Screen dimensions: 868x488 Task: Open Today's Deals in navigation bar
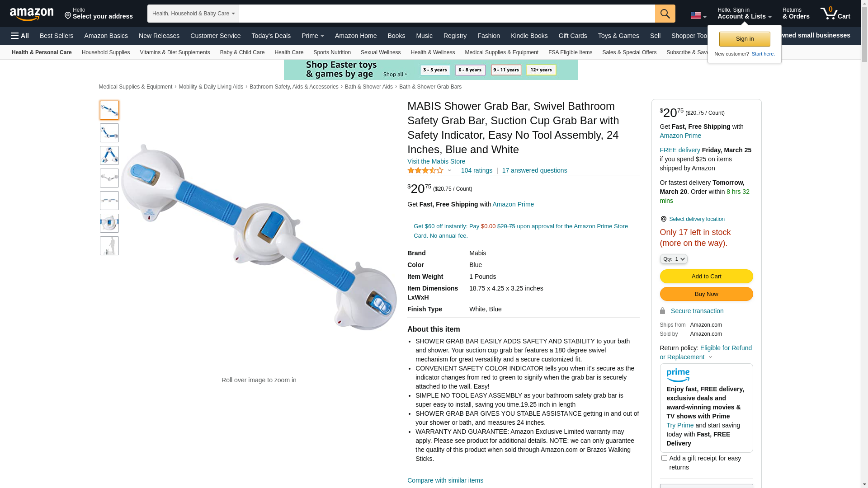[271, 36]
